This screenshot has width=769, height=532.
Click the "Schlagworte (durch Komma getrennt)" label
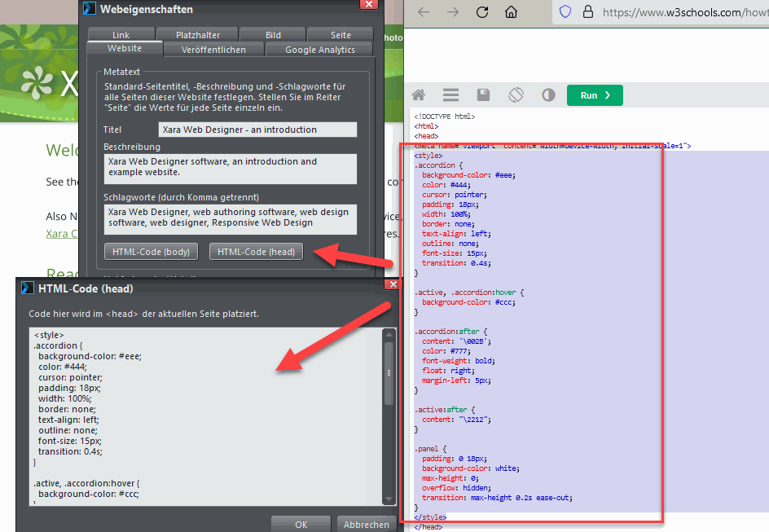point(181,197)
